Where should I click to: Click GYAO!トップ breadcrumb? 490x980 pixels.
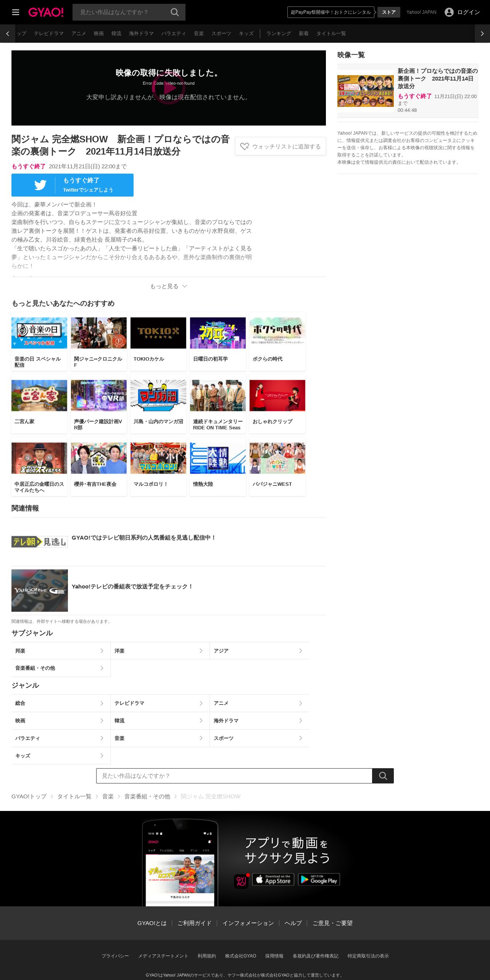click(29, 796)
